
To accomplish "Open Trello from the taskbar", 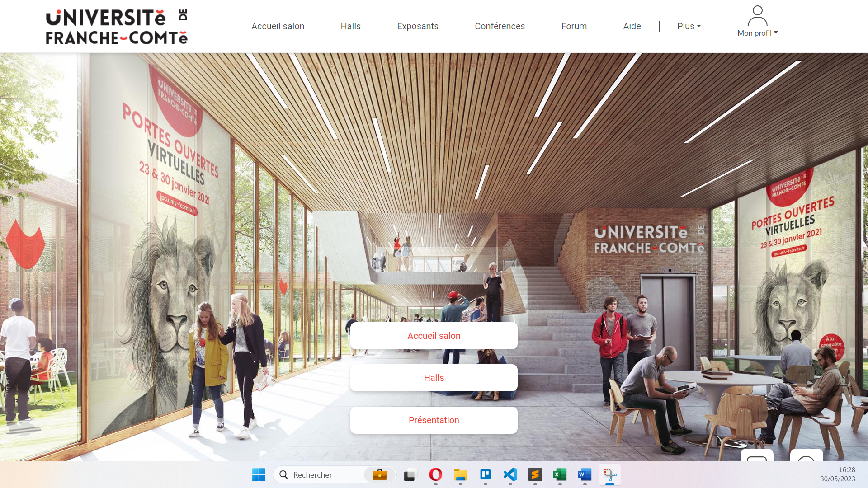I will [485, 474].
